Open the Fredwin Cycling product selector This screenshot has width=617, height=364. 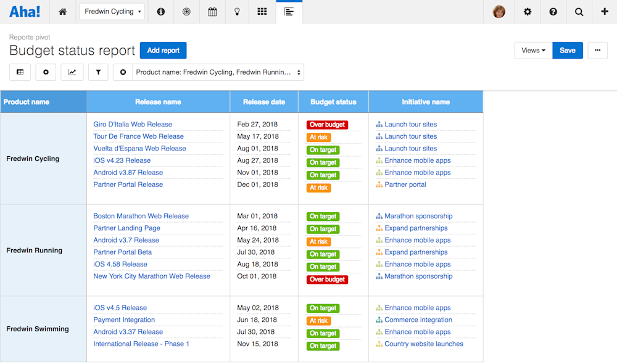(112, 11)
